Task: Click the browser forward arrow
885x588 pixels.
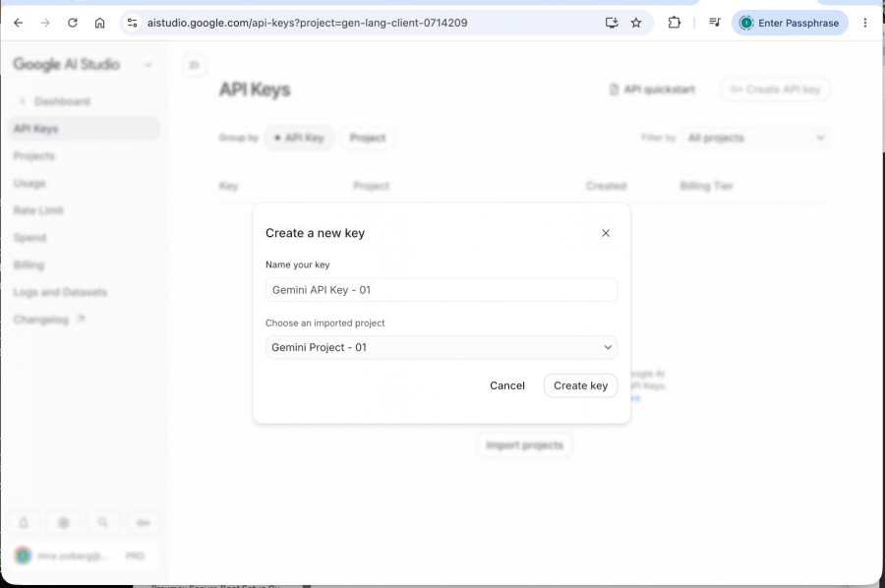Action: coord(45,23)
